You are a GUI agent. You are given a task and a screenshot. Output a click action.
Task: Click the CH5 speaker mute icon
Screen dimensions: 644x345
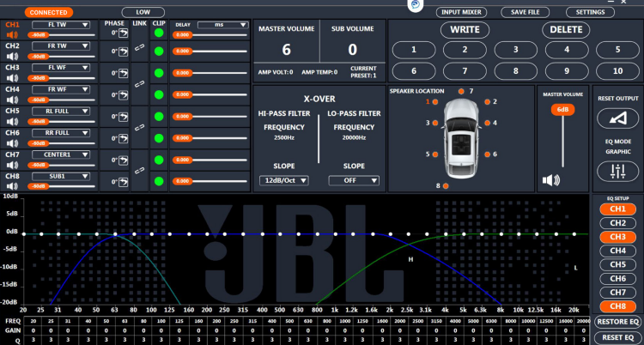click(x=12, y=121)
